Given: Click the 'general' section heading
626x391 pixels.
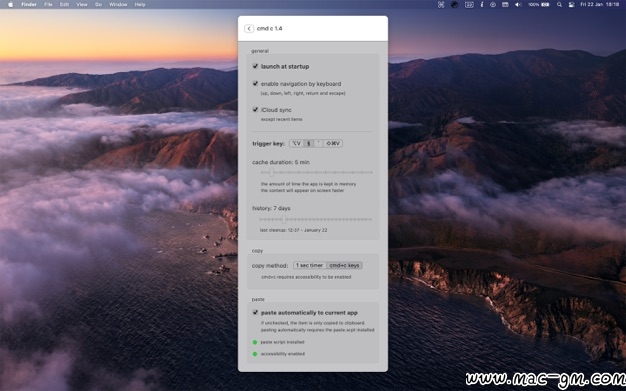Looking at the screenshot, I should (260, 51).
